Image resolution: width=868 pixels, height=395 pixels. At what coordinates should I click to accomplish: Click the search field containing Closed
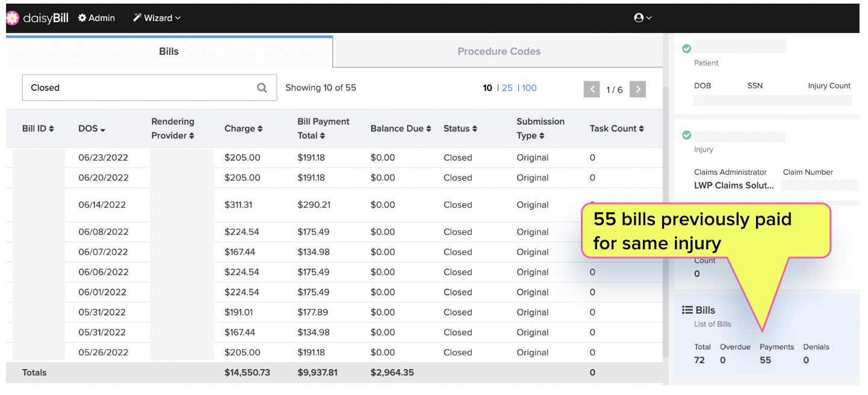coord(138,88)
